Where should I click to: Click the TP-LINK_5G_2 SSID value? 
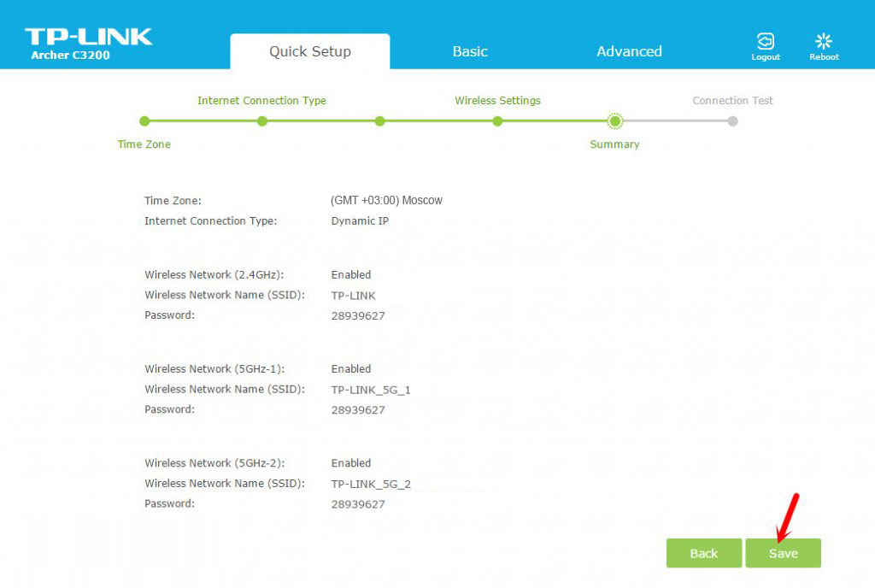coord(371,485)
